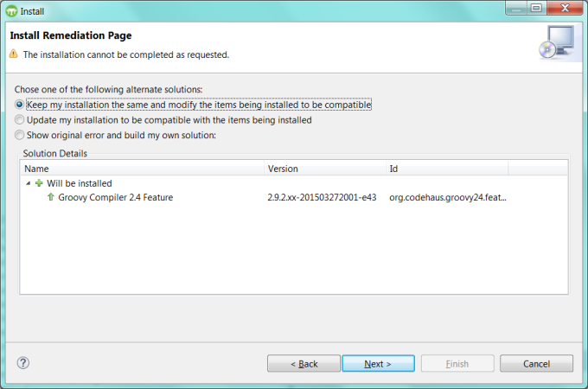Click version 2.9.2.xx-201503272001-e43 cell
Viewport: 588px width, 389px height.
click(x=322, y=197)
